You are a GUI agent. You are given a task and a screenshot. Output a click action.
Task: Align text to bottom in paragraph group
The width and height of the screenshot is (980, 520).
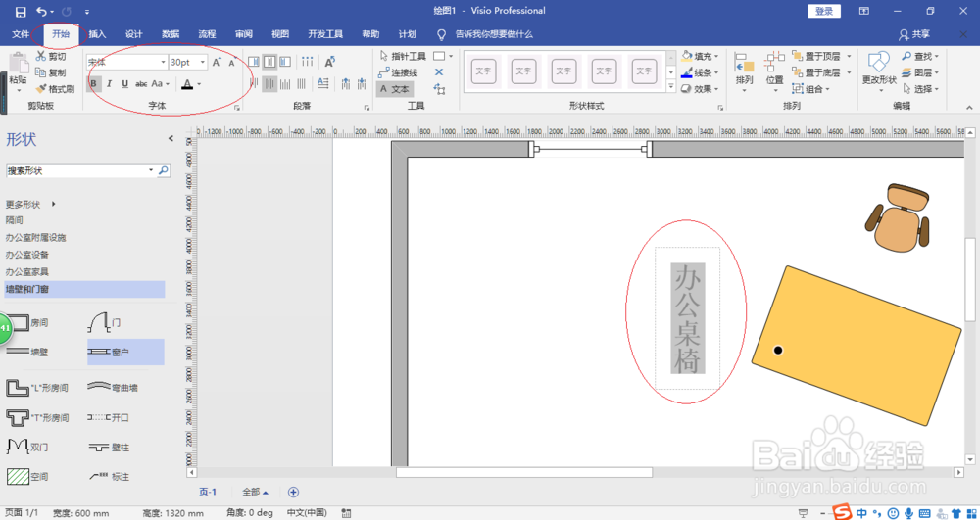click(x=285, y=61)
